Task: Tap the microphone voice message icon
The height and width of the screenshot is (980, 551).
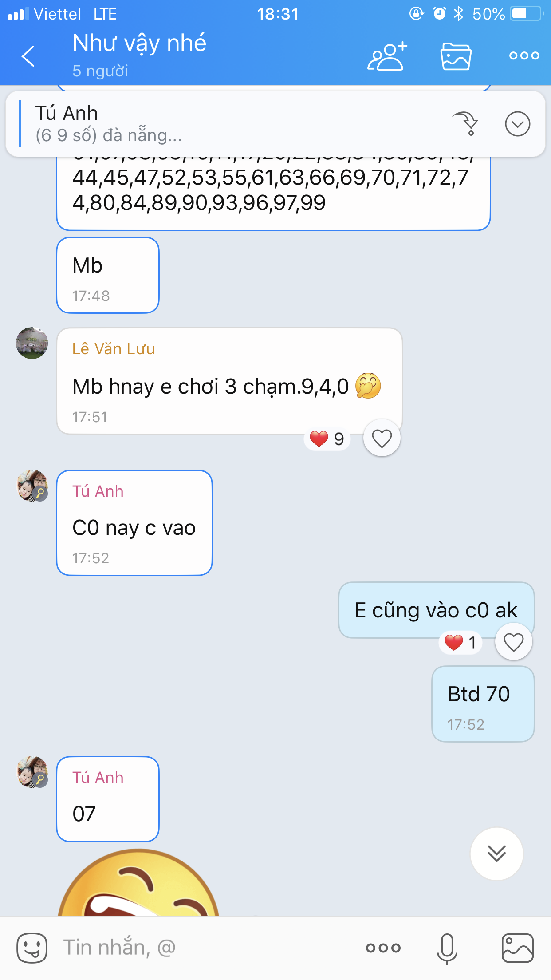Action: (447, 948)
